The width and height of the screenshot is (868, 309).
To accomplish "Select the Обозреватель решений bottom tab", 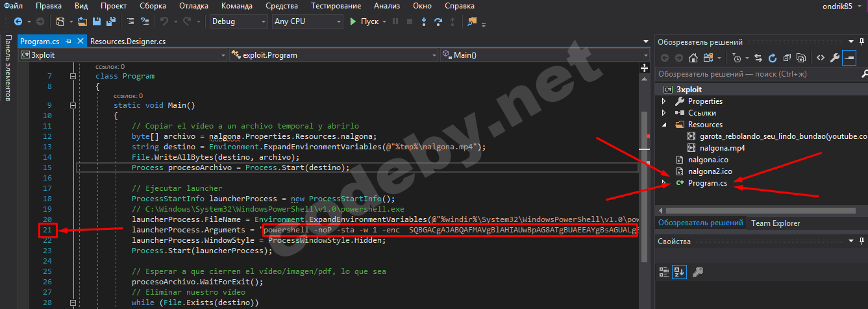I will click(x=700, y=223).
